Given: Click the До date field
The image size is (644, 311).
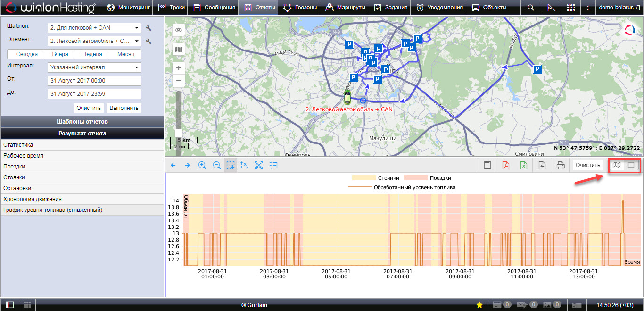Looking at the screenshot, I should (94, 94).
